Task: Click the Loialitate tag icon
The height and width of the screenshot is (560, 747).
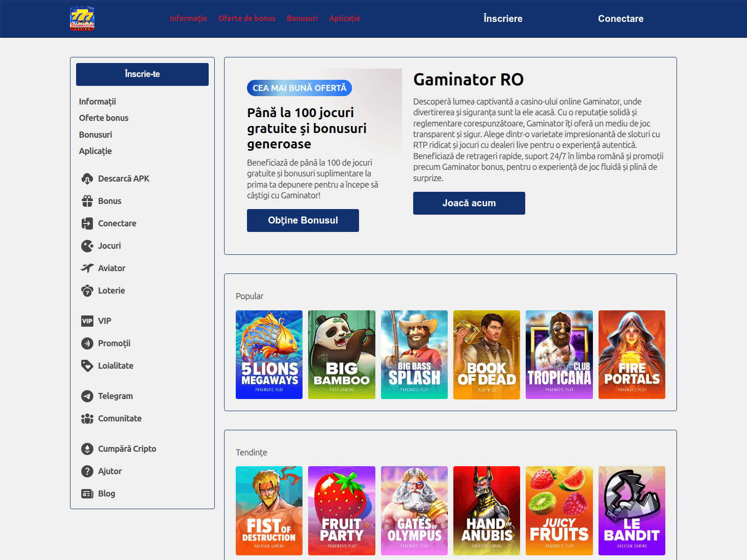Action: (x=87, y=366)
